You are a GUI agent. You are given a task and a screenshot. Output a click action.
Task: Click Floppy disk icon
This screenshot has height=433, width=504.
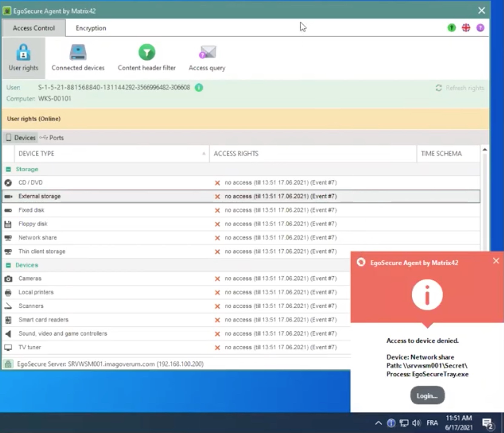8,224
